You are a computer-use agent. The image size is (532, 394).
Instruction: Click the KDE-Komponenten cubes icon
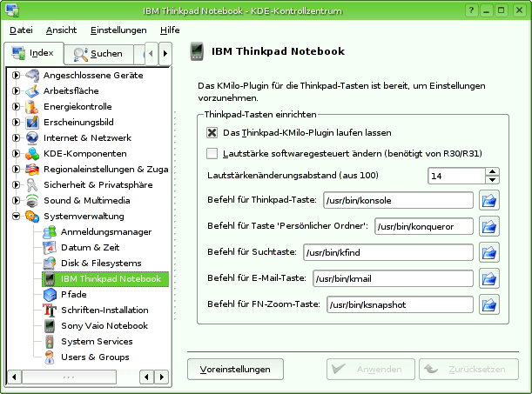[32, 153]
